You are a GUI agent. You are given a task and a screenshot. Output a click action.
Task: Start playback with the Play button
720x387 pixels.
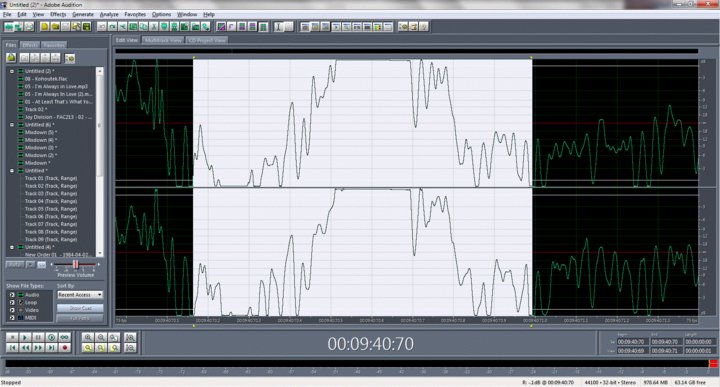pyautogui.click(x=25, y=337)
